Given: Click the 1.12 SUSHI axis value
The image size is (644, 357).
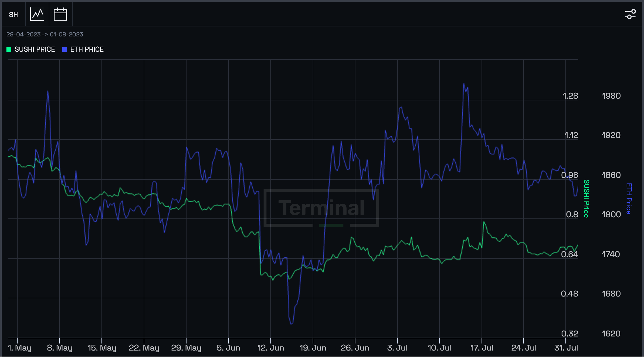Looking at the screenshot, I should click(x=571, y=135).
